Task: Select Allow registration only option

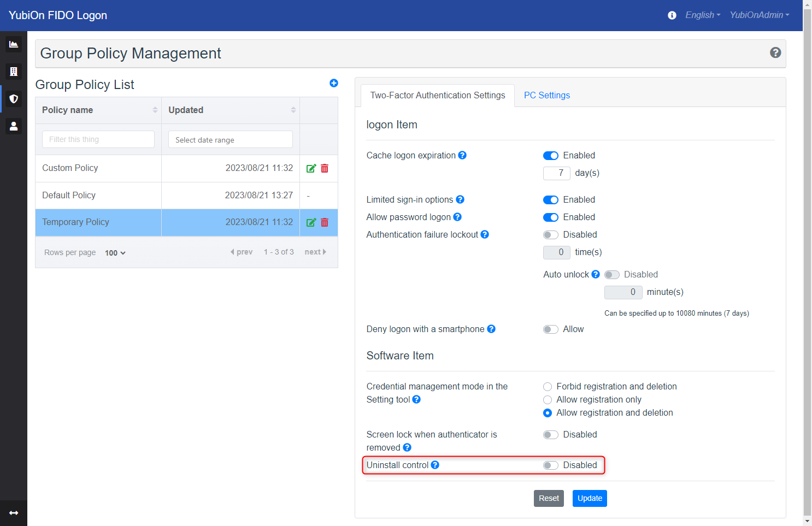Action: 548,400
